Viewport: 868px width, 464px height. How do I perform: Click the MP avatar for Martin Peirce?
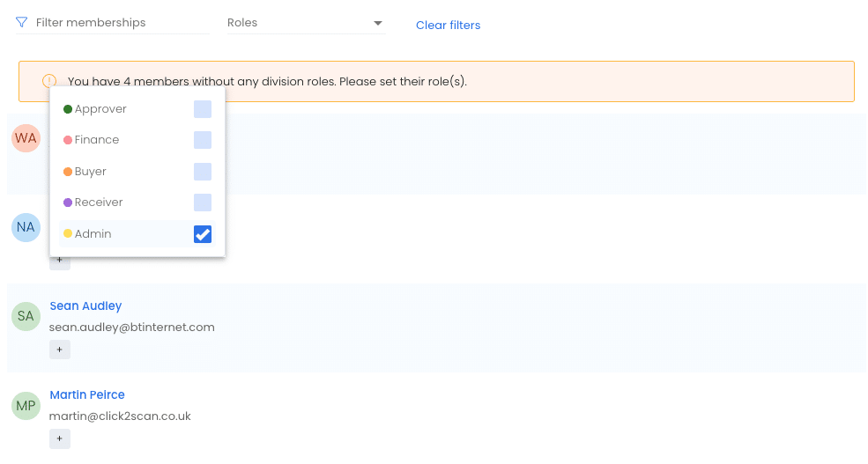pyautogui.click(x=26, y=405)
